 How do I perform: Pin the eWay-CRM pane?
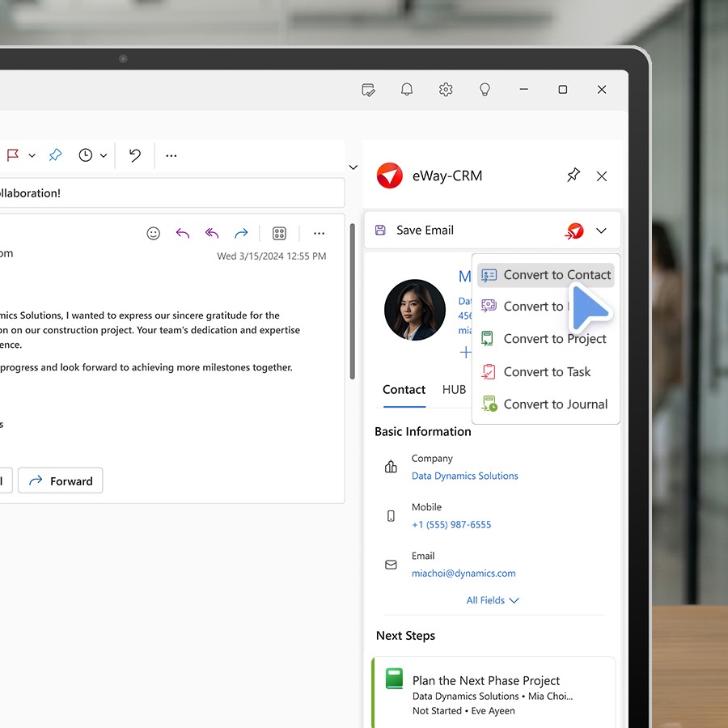tap(574, 175)
